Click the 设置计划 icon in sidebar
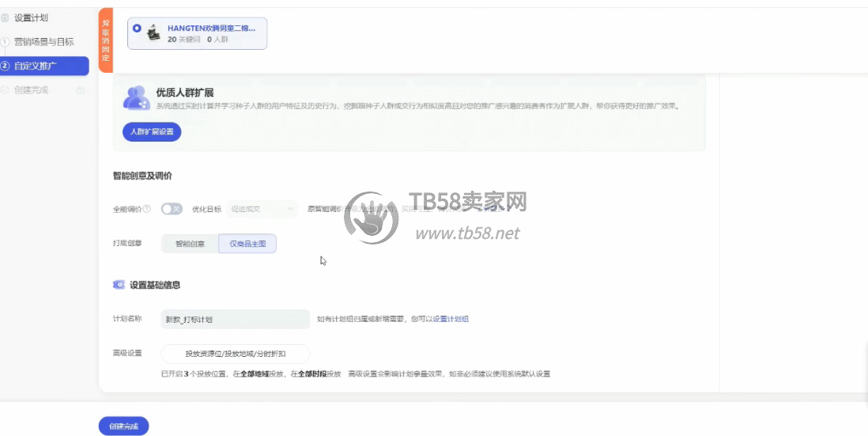Screen dimensions: 868x436 [x=5, y=17]
